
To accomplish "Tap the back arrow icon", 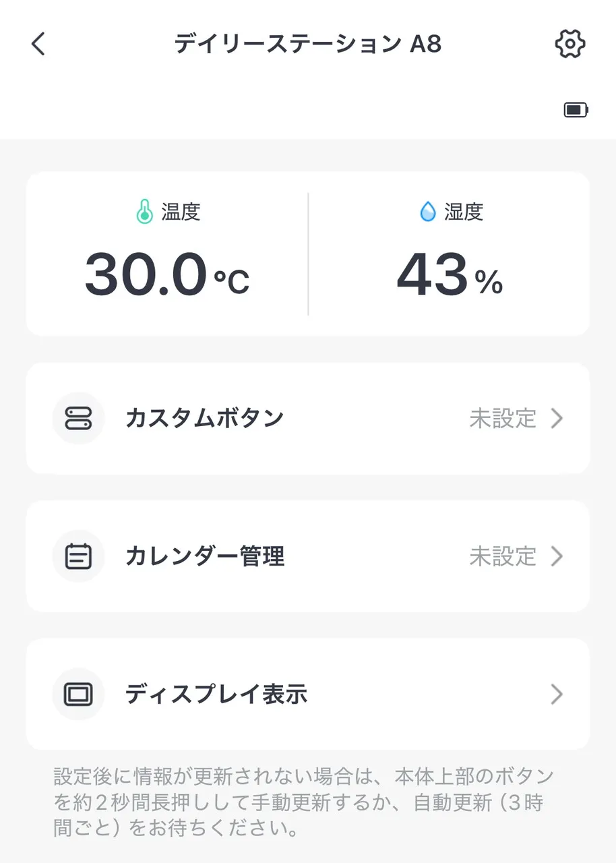I will (x=38, y=44).
